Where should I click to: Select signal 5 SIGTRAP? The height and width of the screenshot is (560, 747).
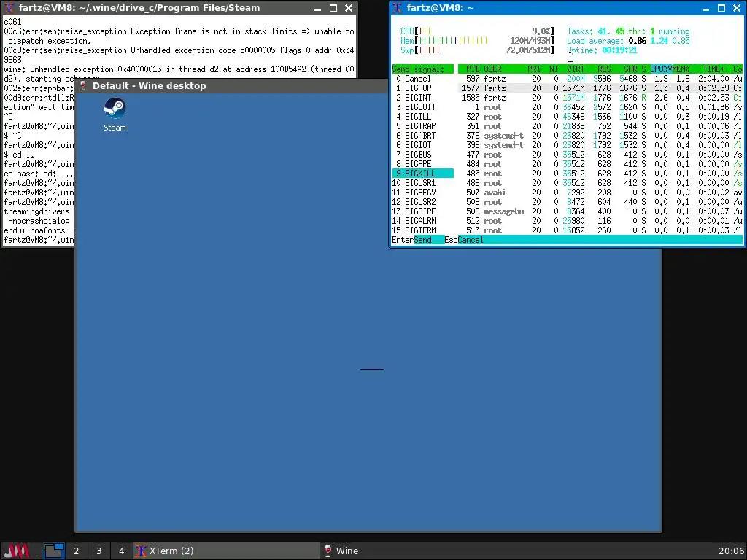point(422,126)
